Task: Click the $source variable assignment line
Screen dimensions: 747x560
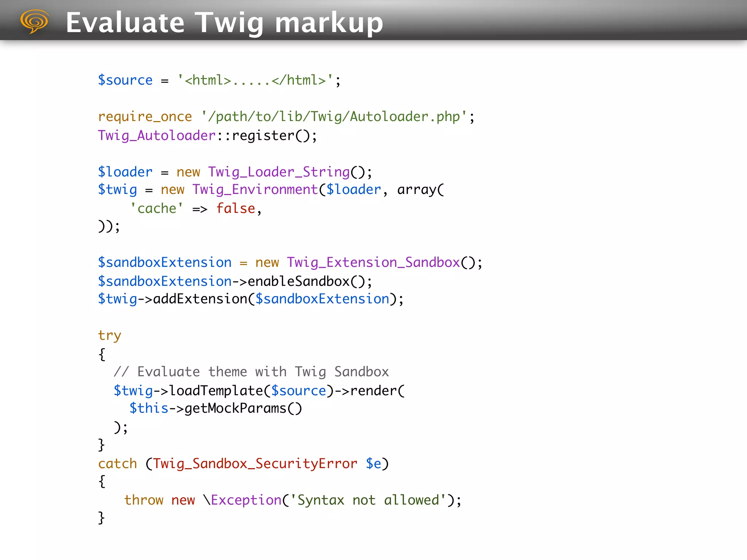Action: [x=219, y=80]
